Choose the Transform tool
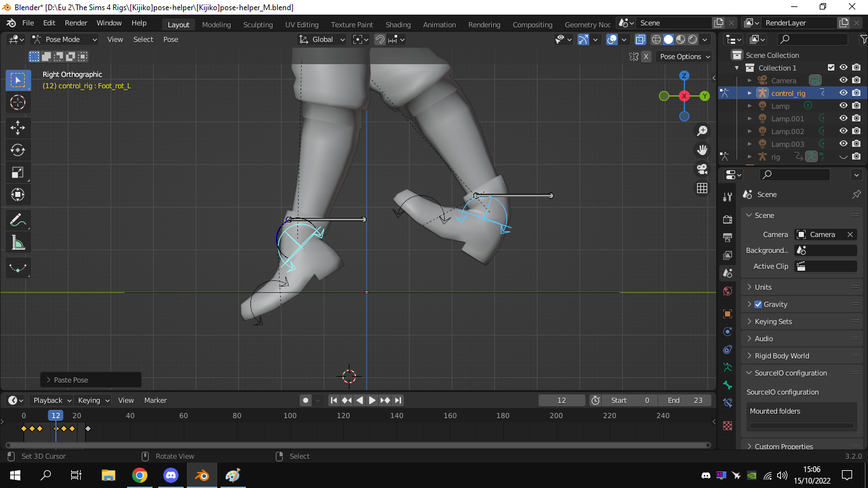Image resolution: width=868 pixels, height=488 pixels. click(18, 194)
